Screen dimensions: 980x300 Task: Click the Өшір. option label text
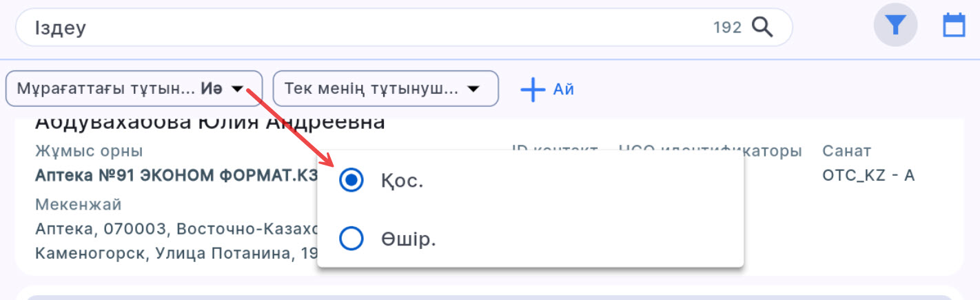pos(409,239)
